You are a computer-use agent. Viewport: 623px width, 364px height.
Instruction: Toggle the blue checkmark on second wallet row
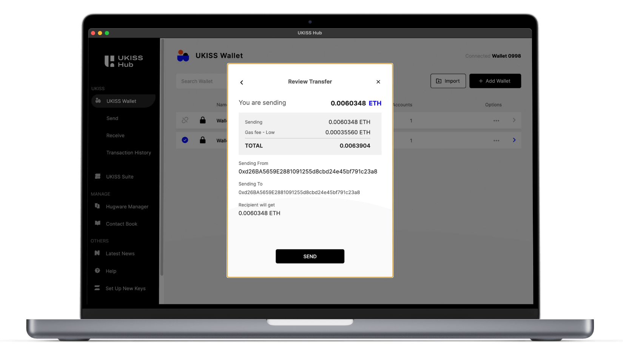click(x=185, y=140)
